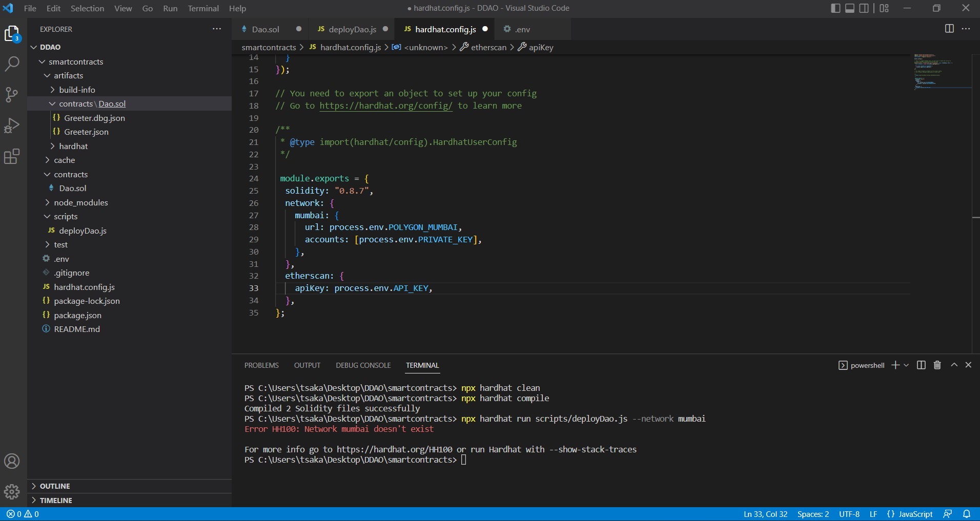This screenshot has width=980, height=521.
Task: Click the feedback icon in status bar
Action: 948,514
